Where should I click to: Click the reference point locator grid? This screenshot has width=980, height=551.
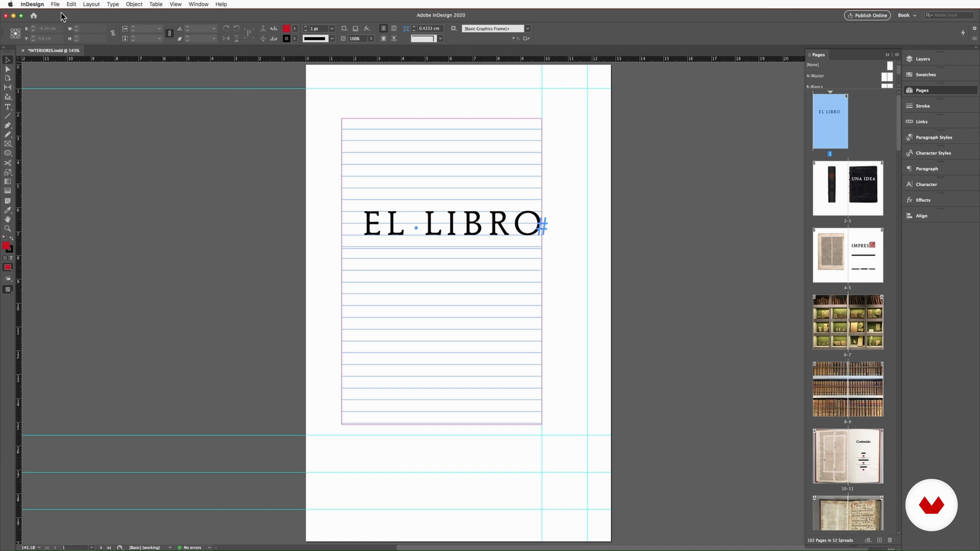[x=15, y=33]
